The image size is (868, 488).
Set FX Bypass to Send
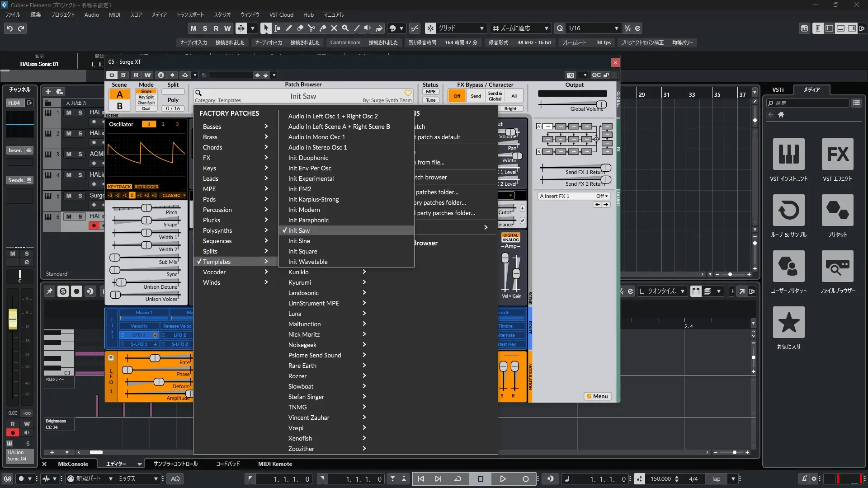click(x=476, y=96)
